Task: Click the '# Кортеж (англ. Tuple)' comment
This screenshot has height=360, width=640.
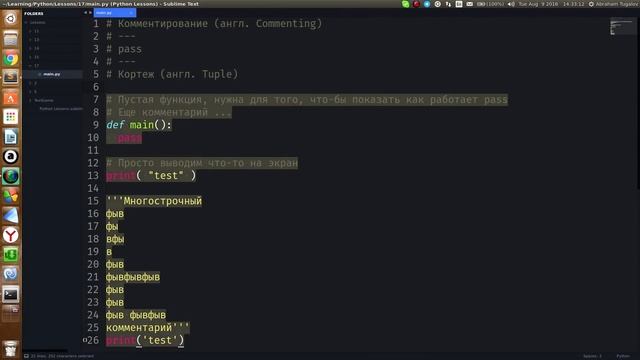Action: click(172, 74)
